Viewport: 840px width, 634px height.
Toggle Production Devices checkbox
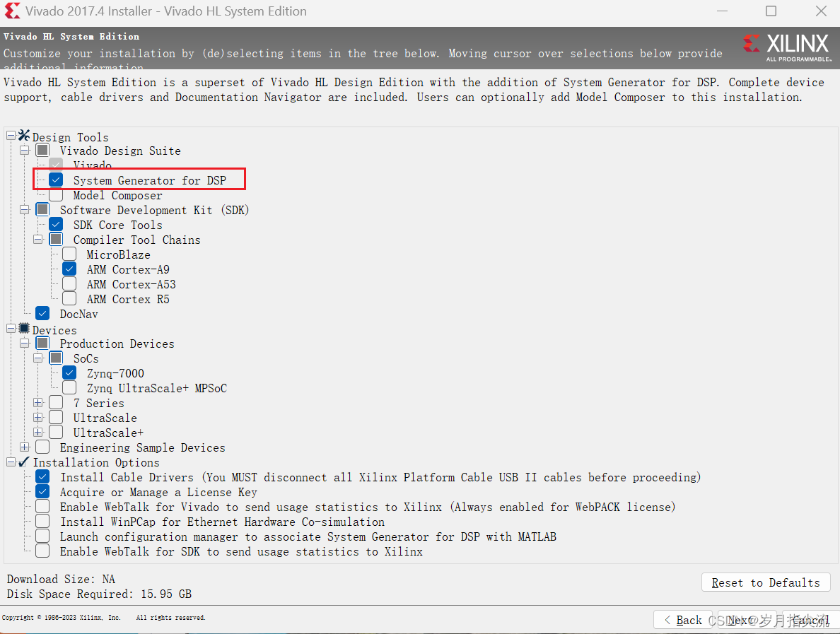(x=43, y=343)
